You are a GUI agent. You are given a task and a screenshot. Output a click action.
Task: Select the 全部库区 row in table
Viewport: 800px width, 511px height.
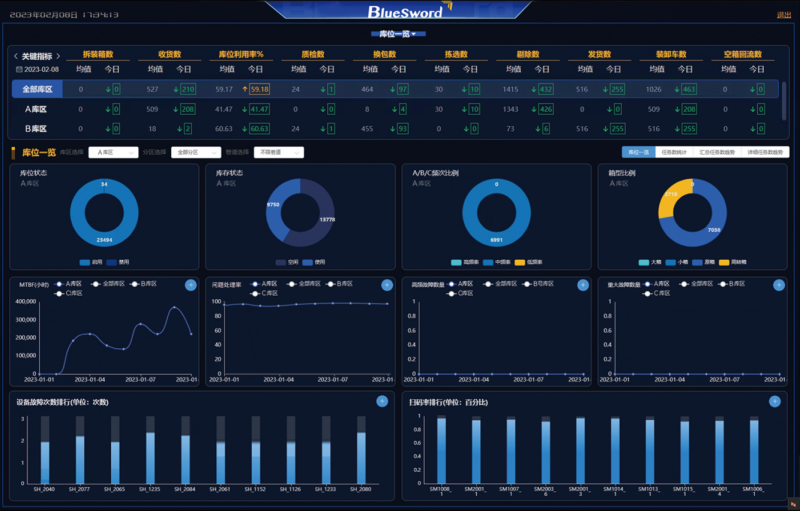pyautogui.click(x=36, y=89)
